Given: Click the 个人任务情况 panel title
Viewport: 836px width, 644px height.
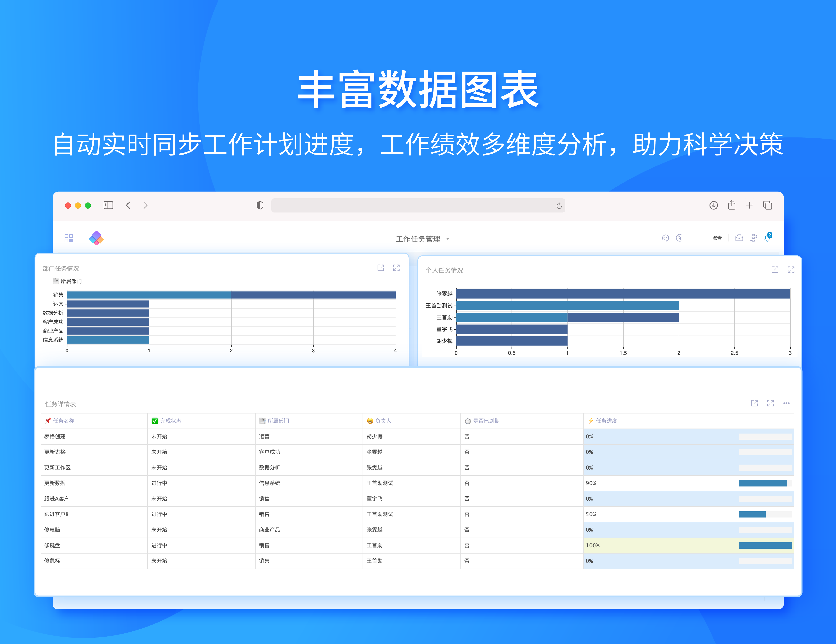Looking at the screenshot, I should tap(444, 270).
